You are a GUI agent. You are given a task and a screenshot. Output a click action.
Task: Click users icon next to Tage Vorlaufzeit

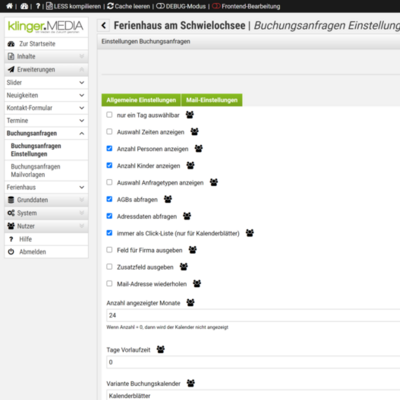click(161, 350)
